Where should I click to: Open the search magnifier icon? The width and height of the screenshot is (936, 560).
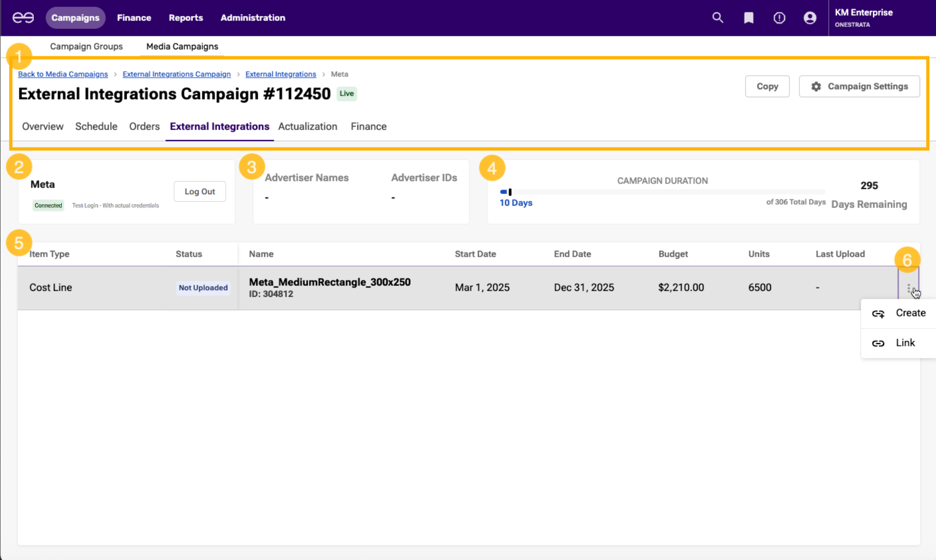pos(717,18)
